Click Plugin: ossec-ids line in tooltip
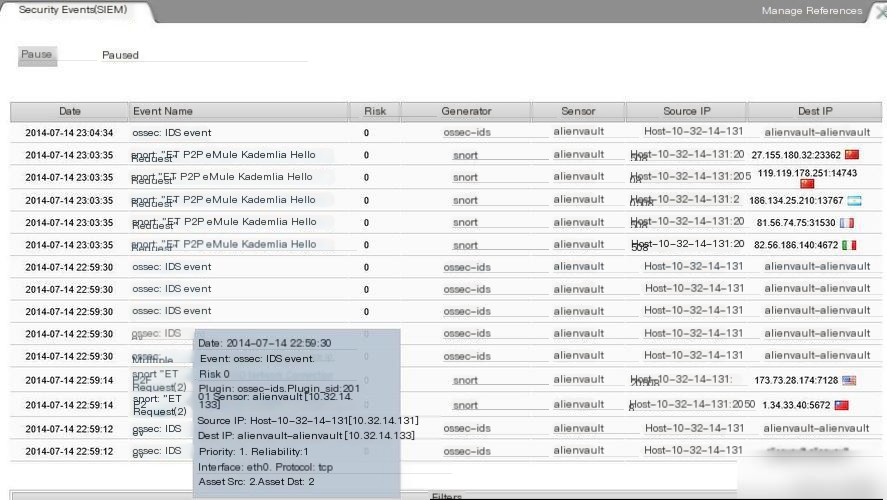Screen dimensions: 887x500 [x=279, y=389]
